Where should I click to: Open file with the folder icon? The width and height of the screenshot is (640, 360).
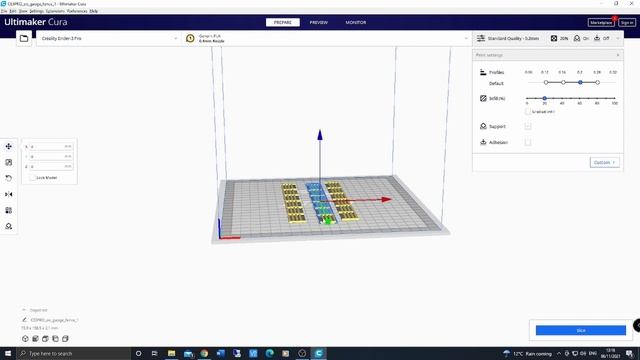[24, 38]
